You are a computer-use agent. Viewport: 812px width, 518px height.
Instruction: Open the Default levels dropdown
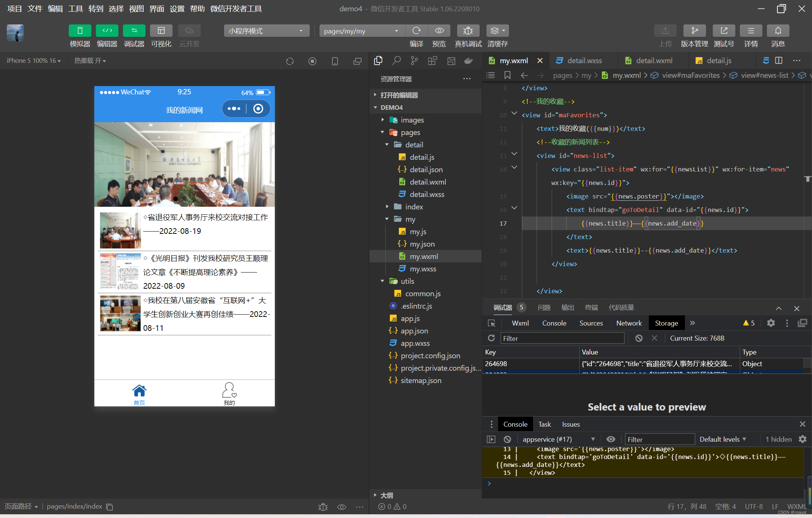[722, 439]
